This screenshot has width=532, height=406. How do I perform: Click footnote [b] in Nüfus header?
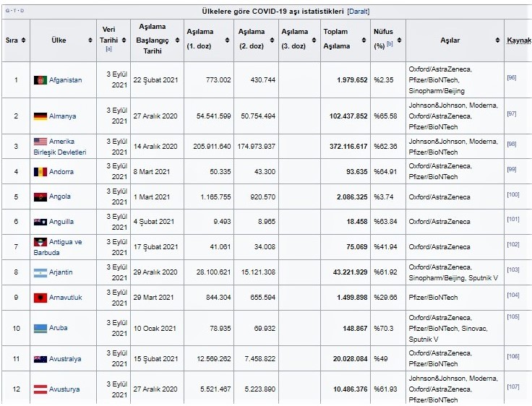(x=389, y=45)
